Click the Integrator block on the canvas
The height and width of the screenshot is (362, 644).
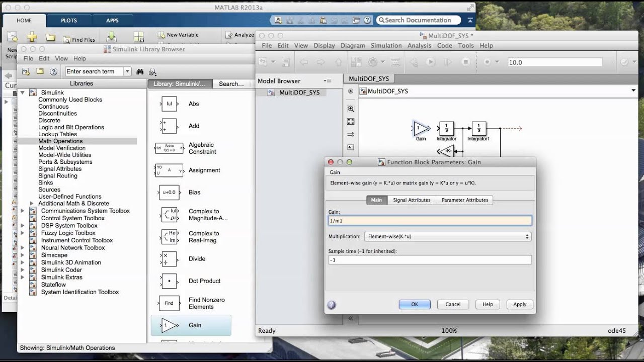(446, 129)
